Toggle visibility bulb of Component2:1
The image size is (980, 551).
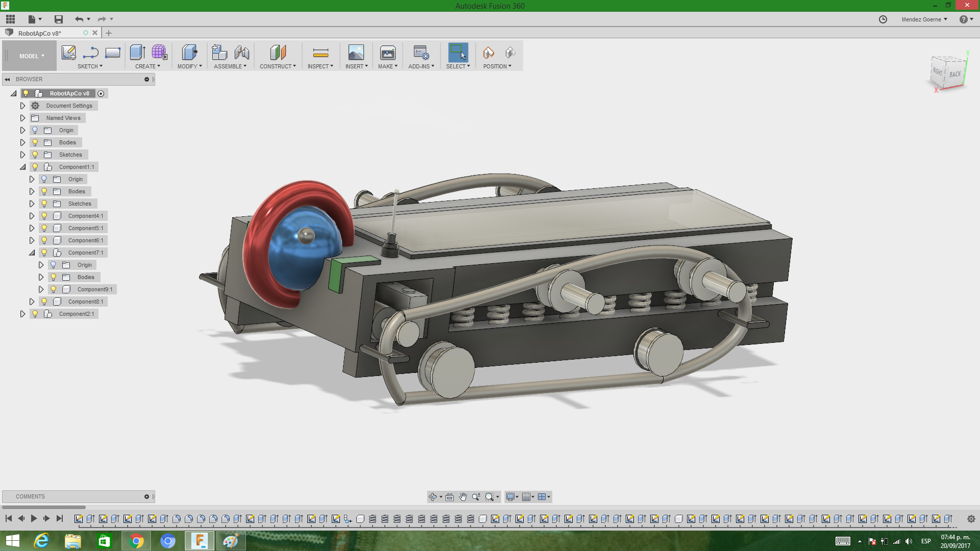point(35,314)
